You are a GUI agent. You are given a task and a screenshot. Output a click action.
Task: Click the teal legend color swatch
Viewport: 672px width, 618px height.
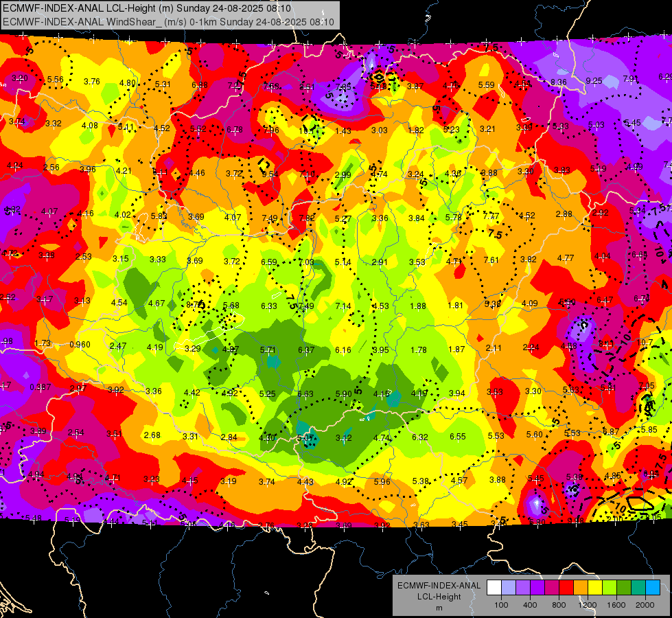(x=638, y=588)
